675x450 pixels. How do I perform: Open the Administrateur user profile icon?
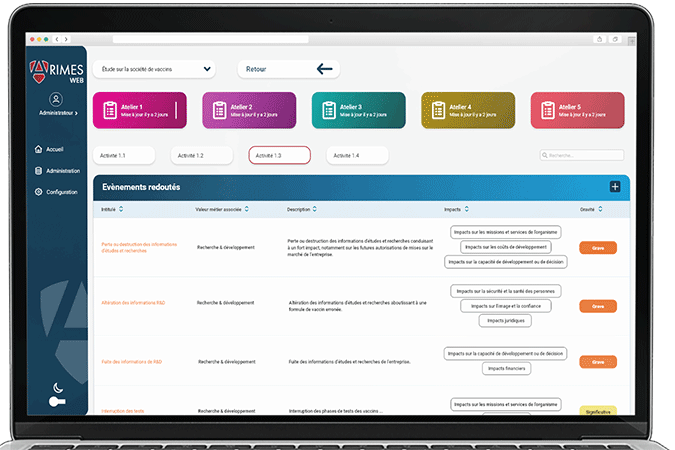tap(56, 99)
